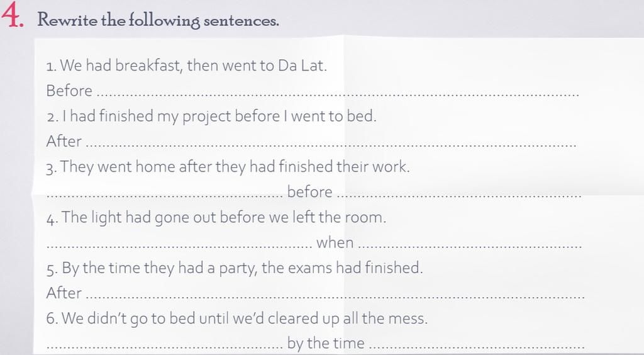Click the blank line left of 'before' in sentence 3
The height and width of the screenshot is (355, 644).
[x=165, y=196]
